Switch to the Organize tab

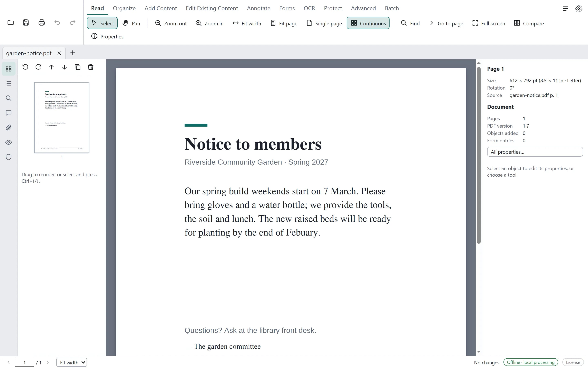tap(124, 8)
